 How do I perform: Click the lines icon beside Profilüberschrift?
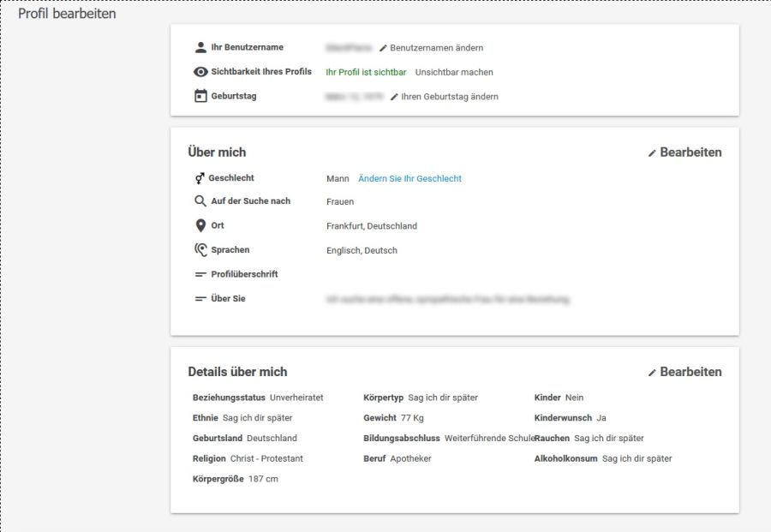click(200, 275)
